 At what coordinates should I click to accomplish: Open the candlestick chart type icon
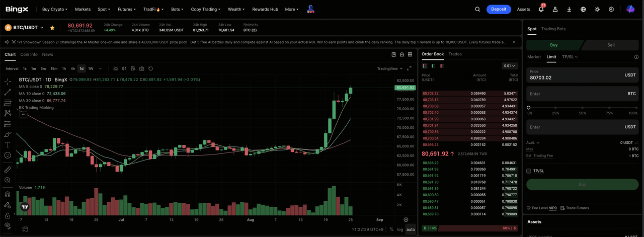click(124, 68)
